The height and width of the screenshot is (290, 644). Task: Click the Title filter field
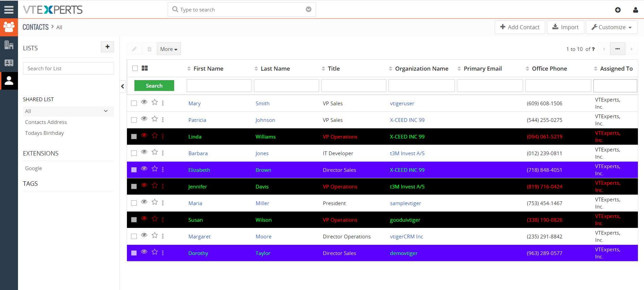click(x=354, y=86)
